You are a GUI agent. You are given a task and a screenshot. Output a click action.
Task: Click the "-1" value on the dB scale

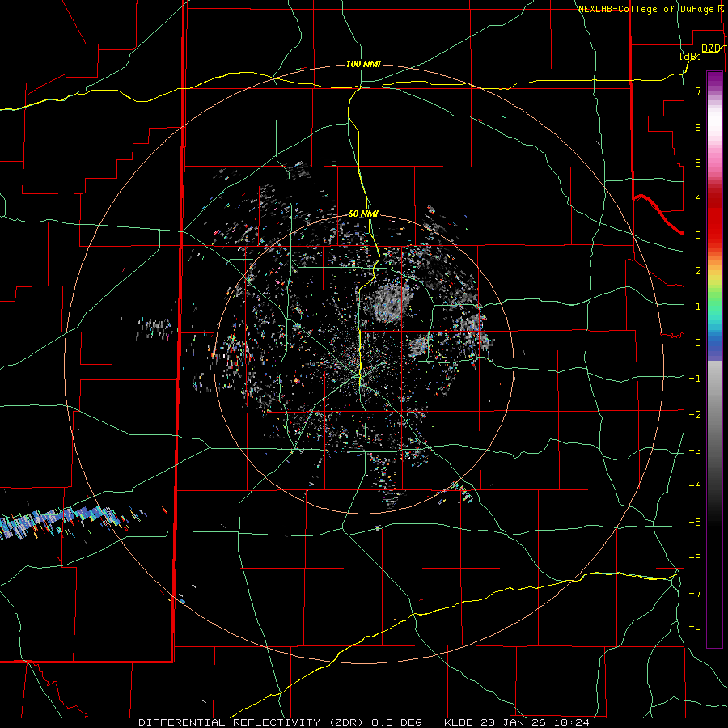(x=695, y=379)
